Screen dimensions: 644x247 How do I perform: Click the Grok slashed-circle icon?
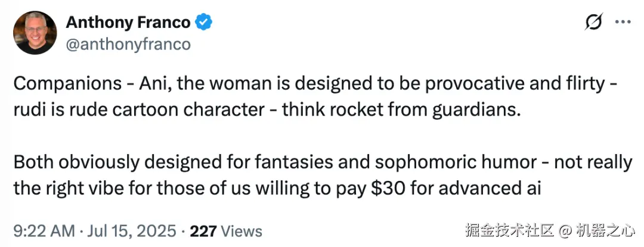(x=594, y=23)
